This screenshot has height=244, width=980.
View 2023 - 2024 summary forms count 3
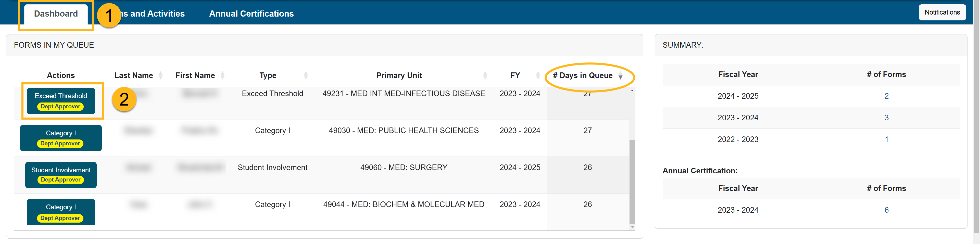pos(886,118)
